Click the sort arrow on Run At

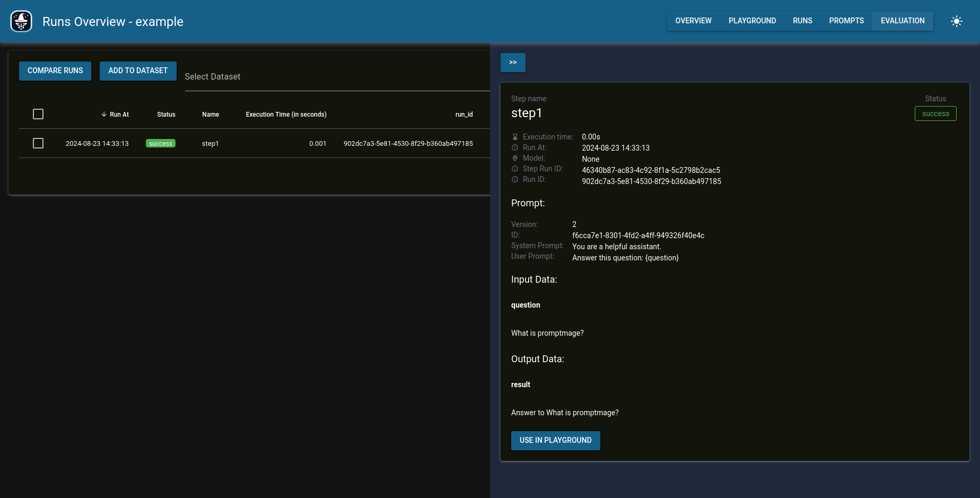(104, 114)
